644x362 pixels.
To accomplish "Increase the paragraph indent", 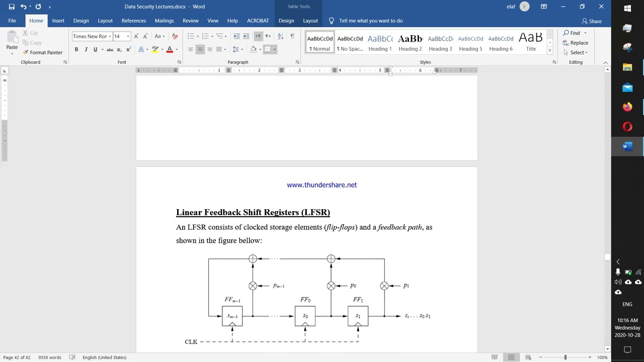I will pos(246,36).
